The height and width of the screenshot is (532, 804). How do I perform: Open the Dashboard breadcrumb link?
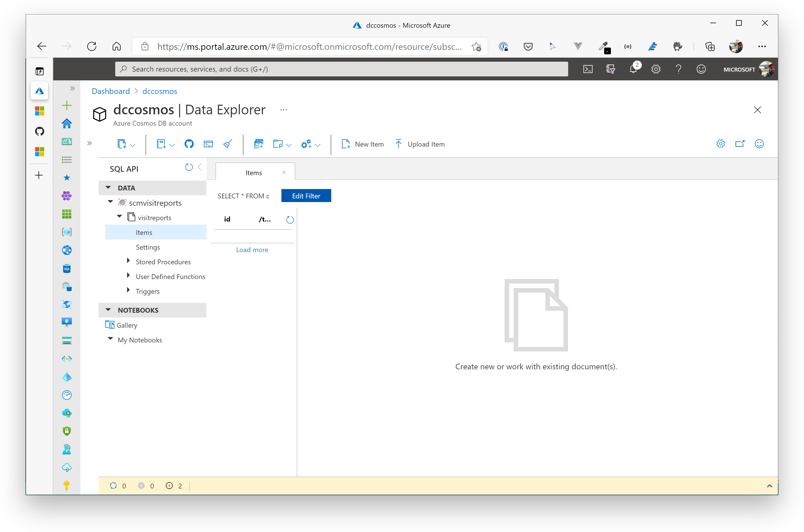[x=111, y=91]
